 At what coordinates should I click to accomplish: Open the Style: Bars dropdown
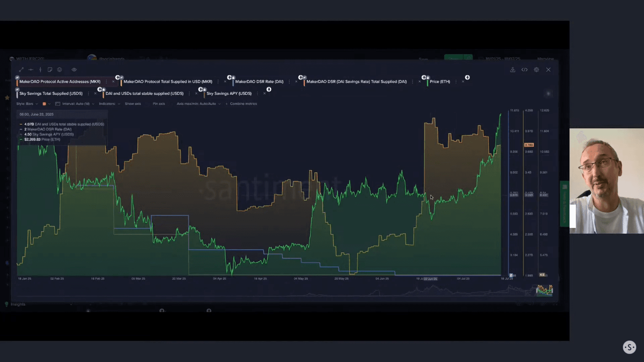[27, 104]
